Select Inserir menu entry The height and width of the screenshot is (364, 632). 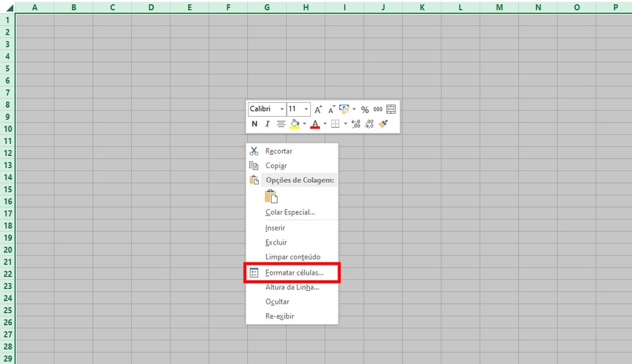coord(292,228)
